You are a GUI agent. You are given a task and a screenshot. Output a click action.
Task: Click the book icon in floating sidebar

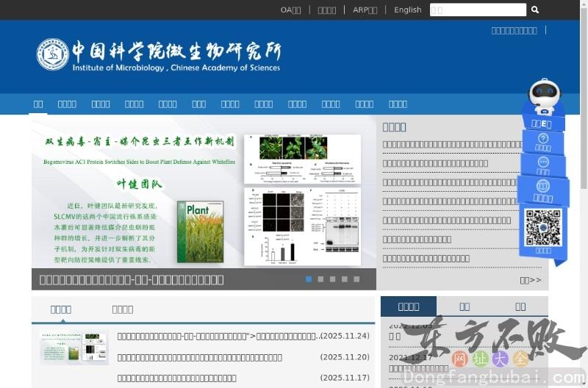pyautogui.click(x=543, y=186)
